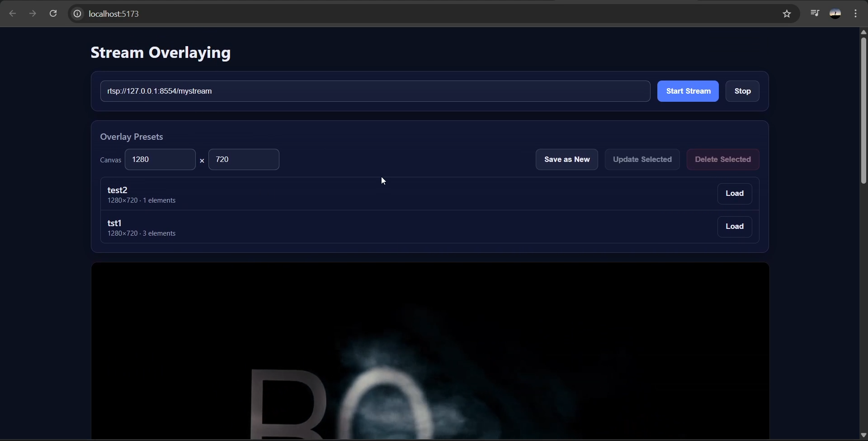The width and height of the screenshot is (868, 441).
Task: Bookmark this page with the star icon
Action: 787,14
